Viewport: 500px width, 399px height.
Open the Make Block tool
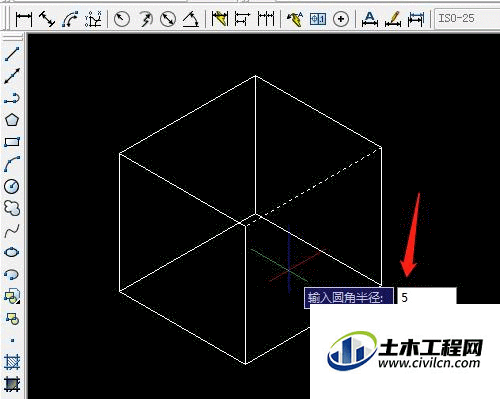12,319
